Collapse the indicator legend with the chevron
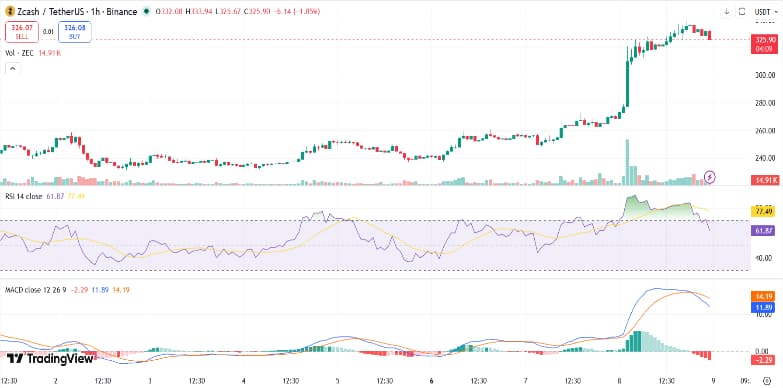Screen dimensions: 783x388 coord(13,68)
